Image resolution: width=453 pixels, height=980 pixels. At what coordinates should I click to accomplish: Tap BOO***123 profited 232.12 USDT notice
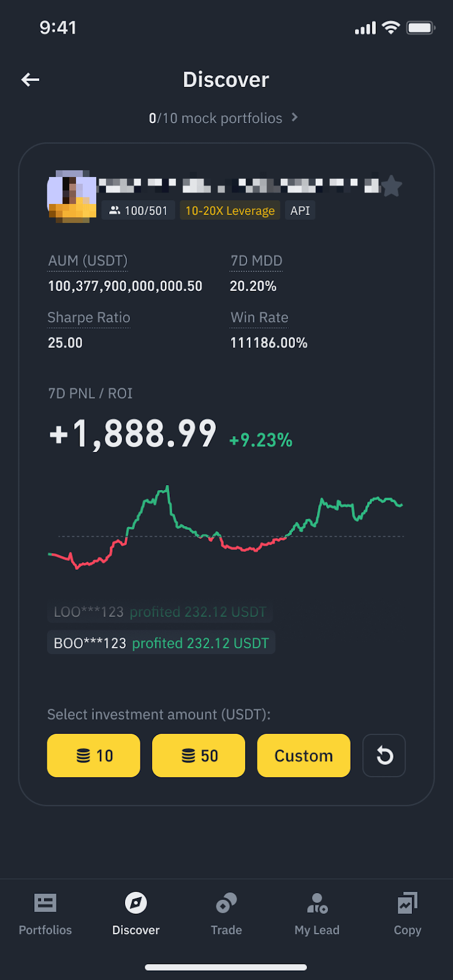pyautogui.click(x=161, y=643)
